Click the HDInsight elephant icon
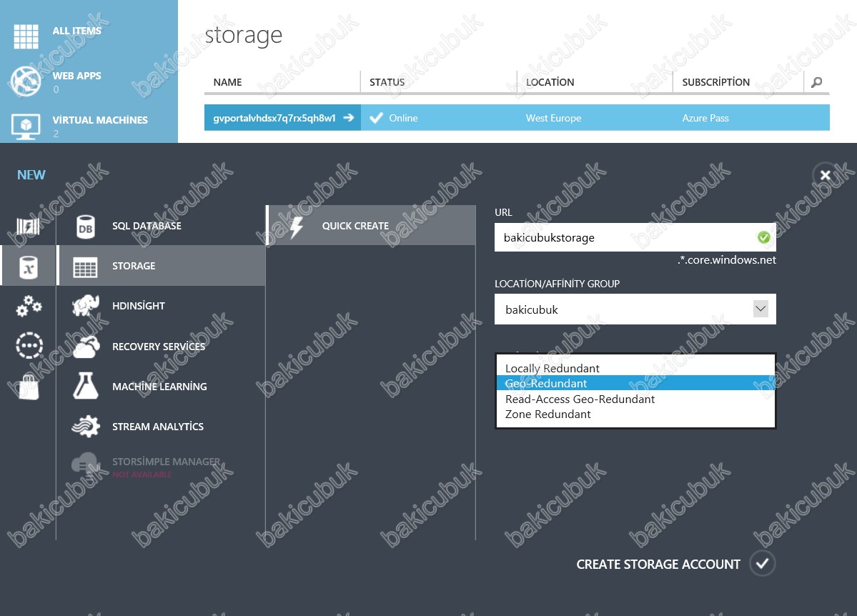 [x=86, y=306]
